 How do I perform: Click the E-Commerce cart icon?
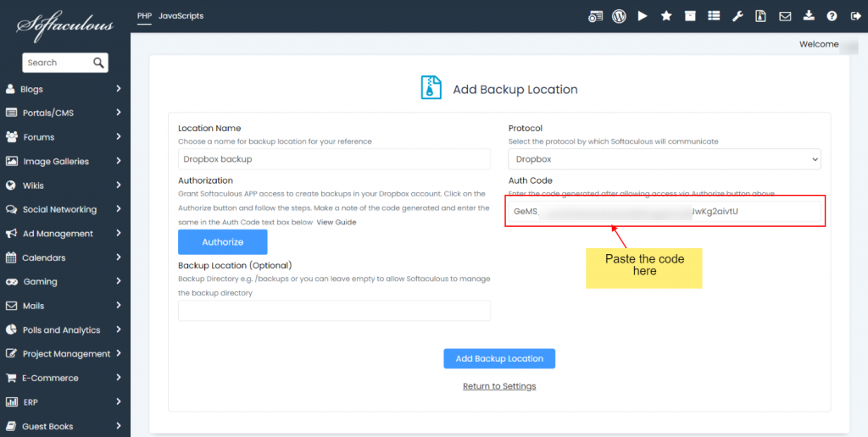click(x=10, y=378)
